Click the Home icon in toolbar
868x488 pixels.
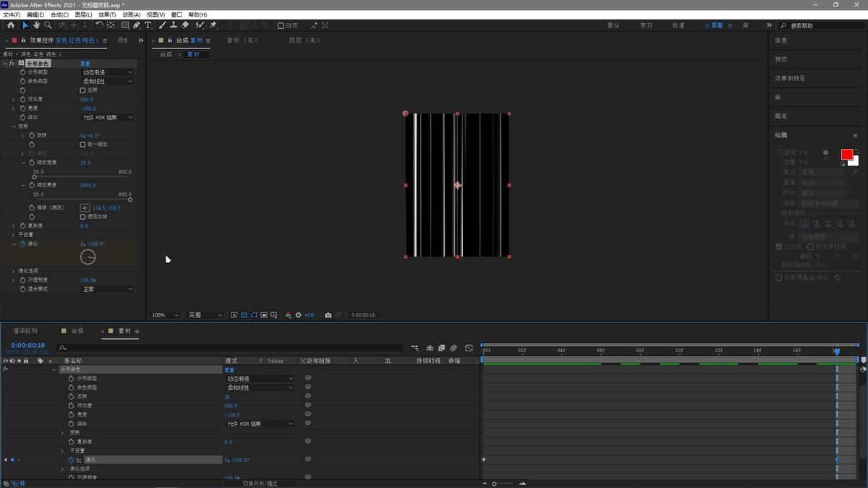click(10, 25)
